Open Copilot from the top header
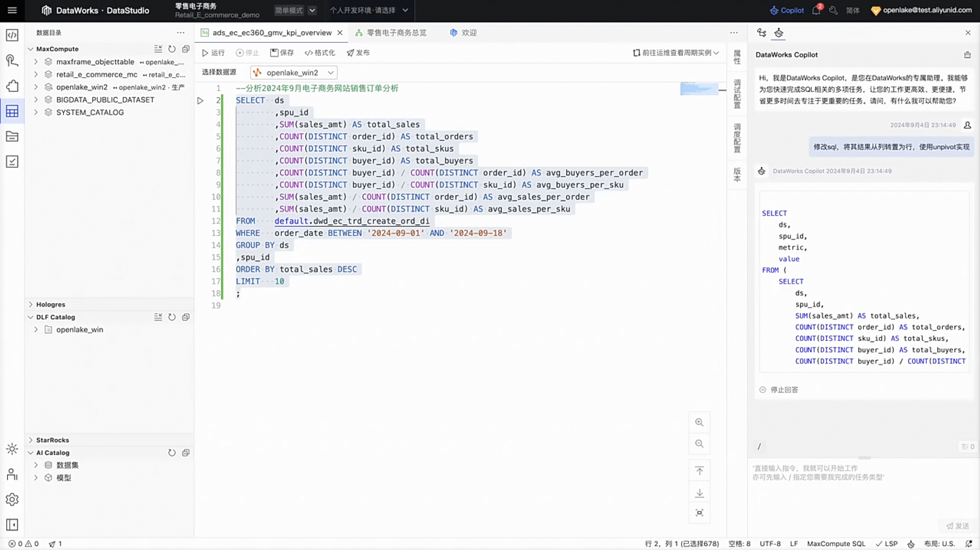 coord(786,10)
